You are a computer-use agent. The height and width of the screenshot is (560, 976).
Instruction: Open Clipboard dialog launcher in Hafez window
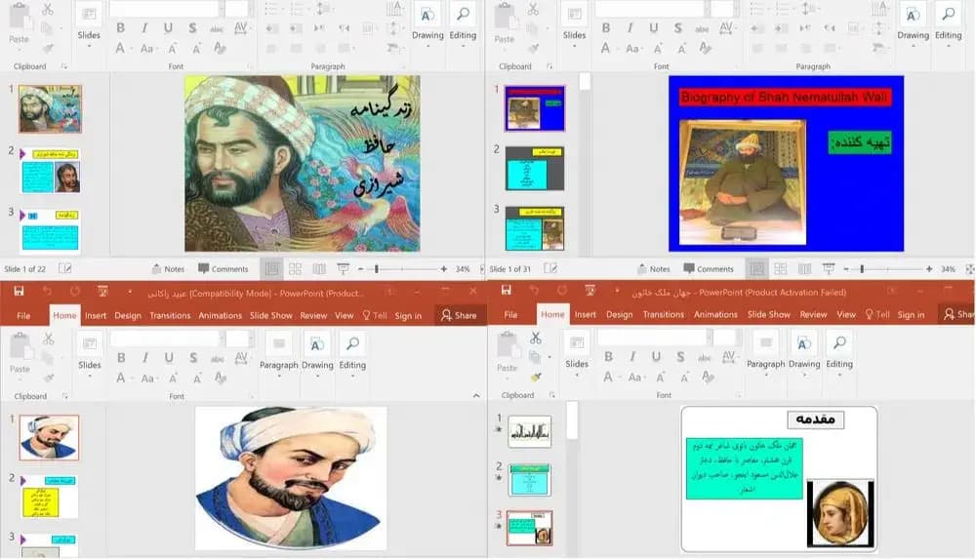(x=64, y=66)
